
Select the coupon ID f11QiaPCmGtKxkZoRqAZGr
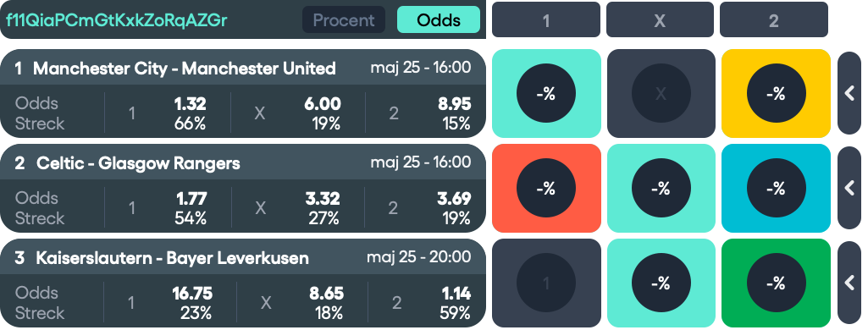pos(117,20)
